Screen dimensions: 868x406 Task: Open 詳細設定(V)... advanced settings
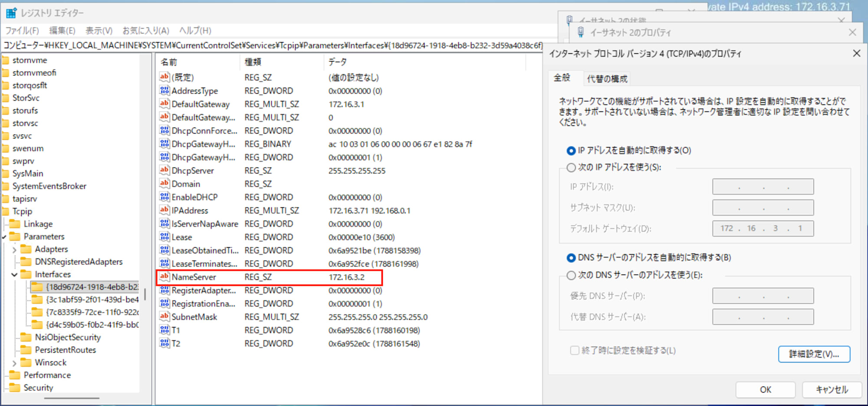[814, 354]
